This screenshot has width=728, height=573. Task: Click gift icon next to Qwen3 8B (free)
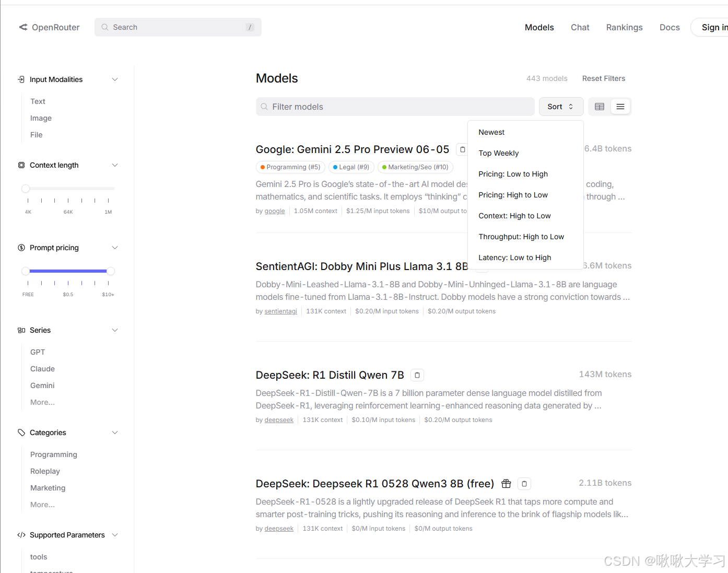pos(506,484)
